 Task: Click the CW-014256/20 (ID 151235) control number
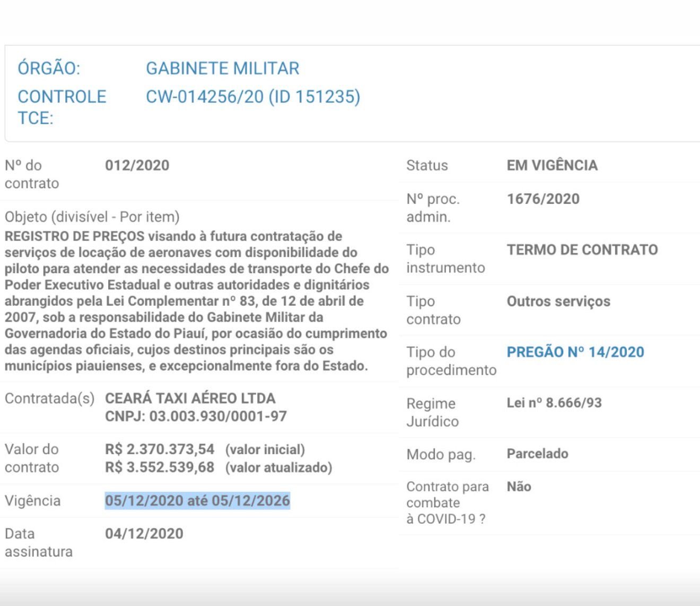point(253,97)
